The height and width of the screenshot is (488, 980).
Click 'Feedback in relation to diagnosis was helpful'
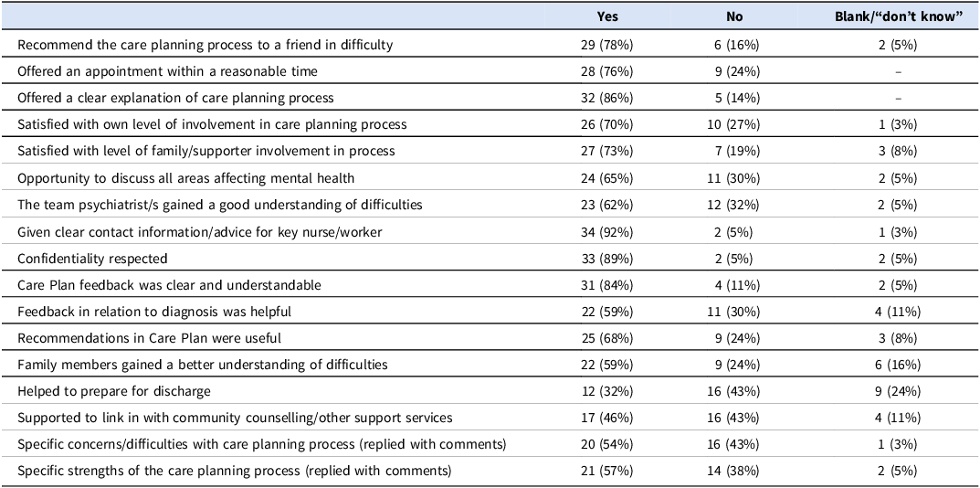154,312
